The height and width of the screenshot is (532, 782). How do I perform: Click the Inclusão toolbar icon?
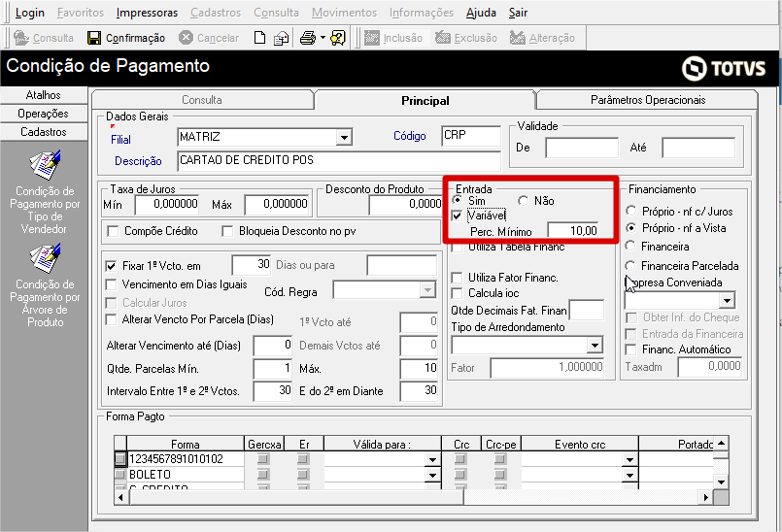(371, 38)
